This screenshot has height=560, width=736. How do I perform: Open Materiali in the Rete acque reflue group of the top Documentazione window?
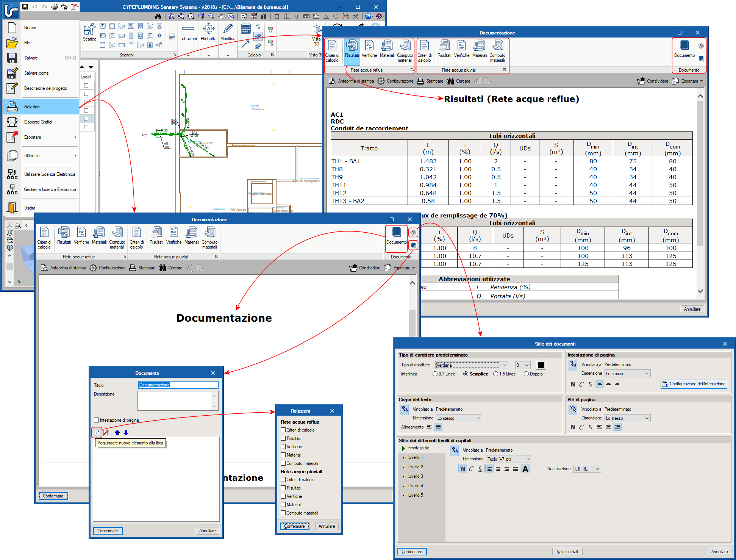[x=387, y=49]
